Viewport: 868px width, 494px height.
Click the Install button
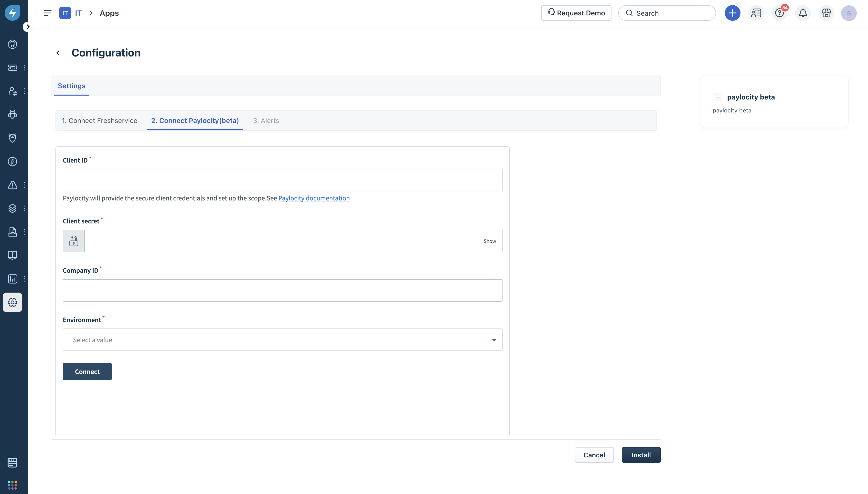[x=641, y=455]
